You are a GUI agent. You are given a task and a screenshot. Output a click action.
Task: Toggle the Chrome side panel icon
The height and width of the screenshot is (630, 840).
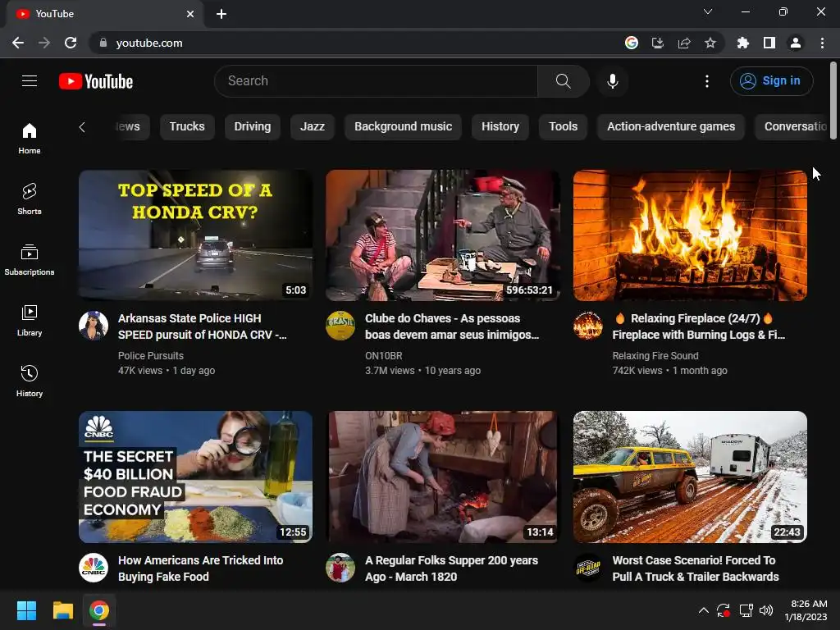[x=769, y=43]
